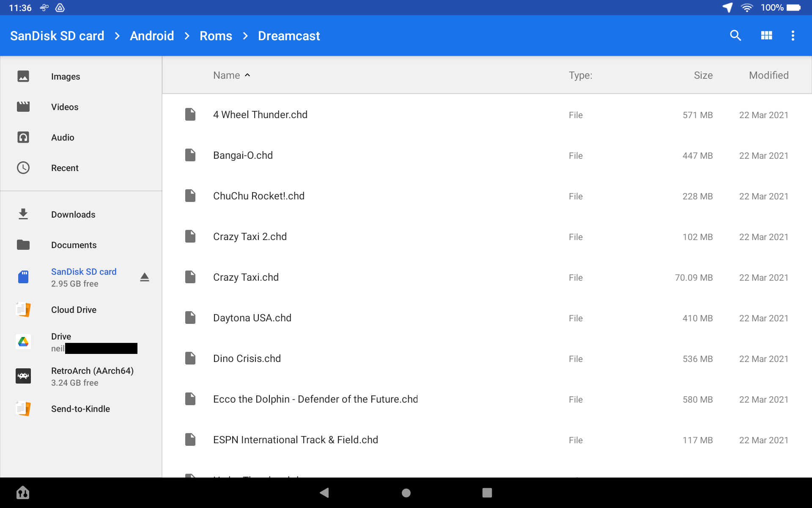Click the 580 MB size value

point(697,400)
